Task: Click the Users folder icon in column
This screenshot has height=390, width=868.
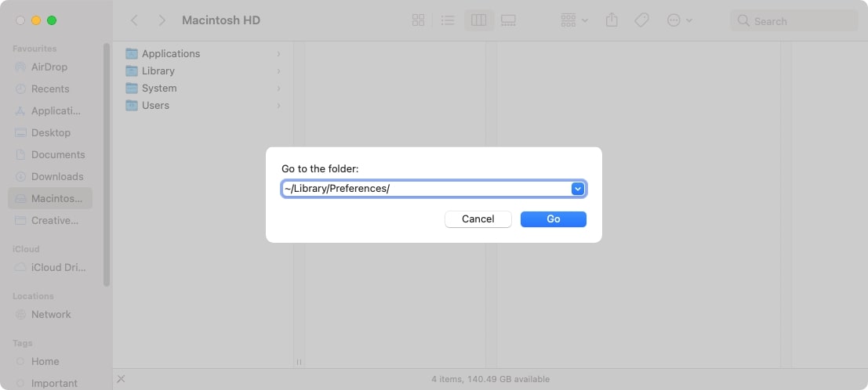Action: pyautogui.click(x=131, y=105)
